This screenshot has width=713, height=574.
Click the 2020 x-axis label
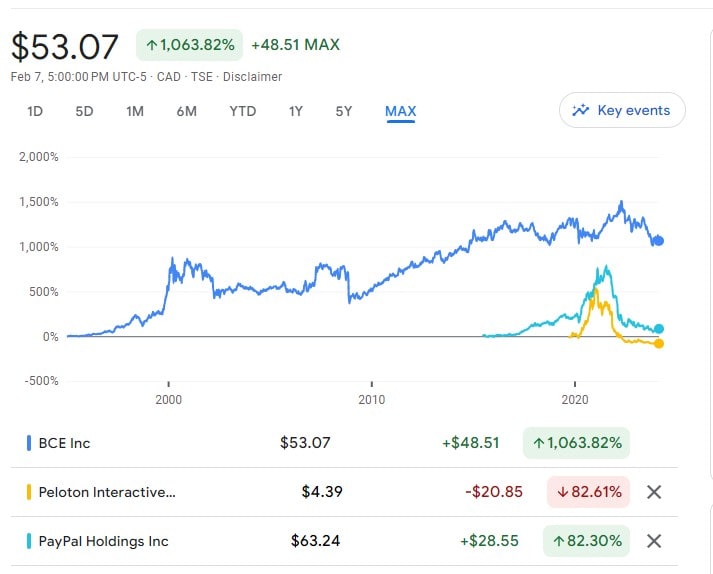[575, 400]
